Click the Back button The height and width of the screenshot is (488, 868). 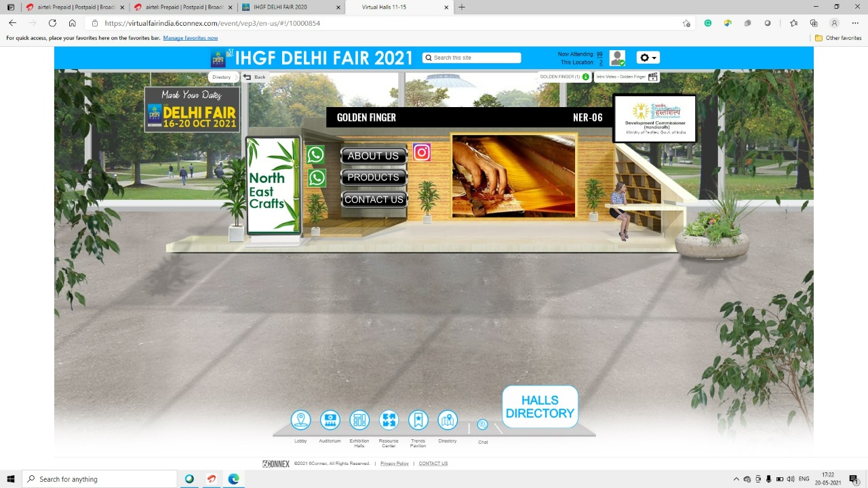click(255, 77)
